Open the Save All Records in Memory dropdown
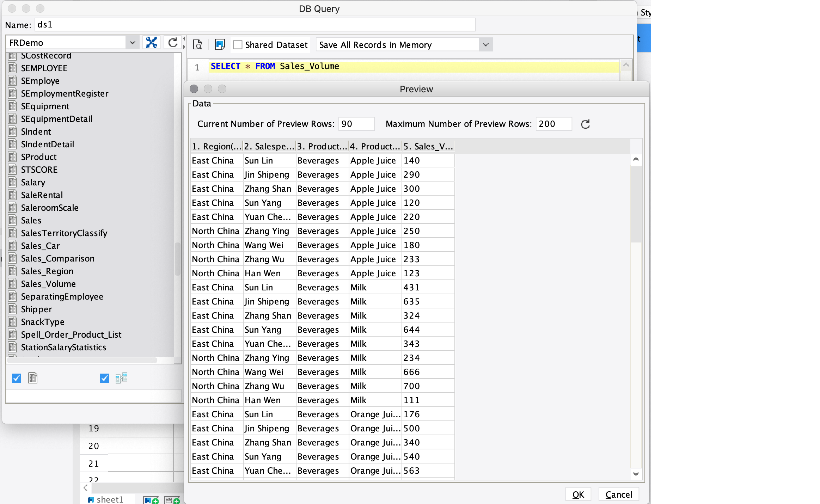Image resolution: width=820 pixels, height=504 pixels. pyautogui.click(x=485, y=45)
